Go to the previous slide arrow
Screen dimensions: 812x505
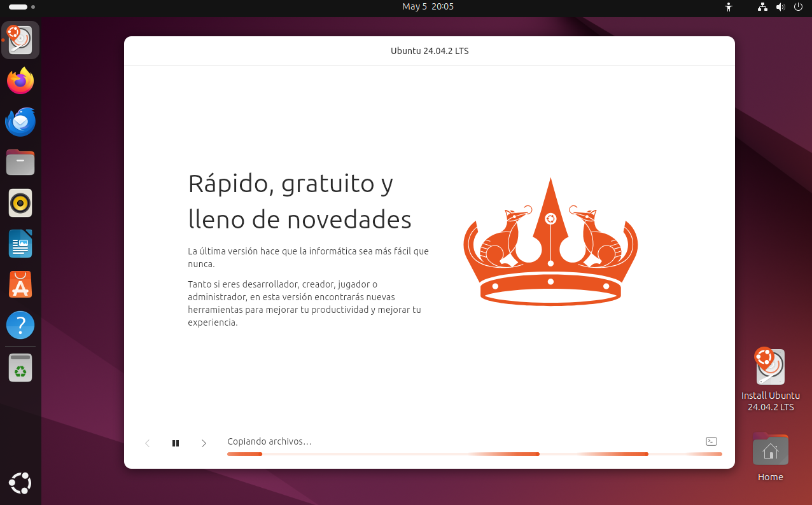click(x=147, y=443)
